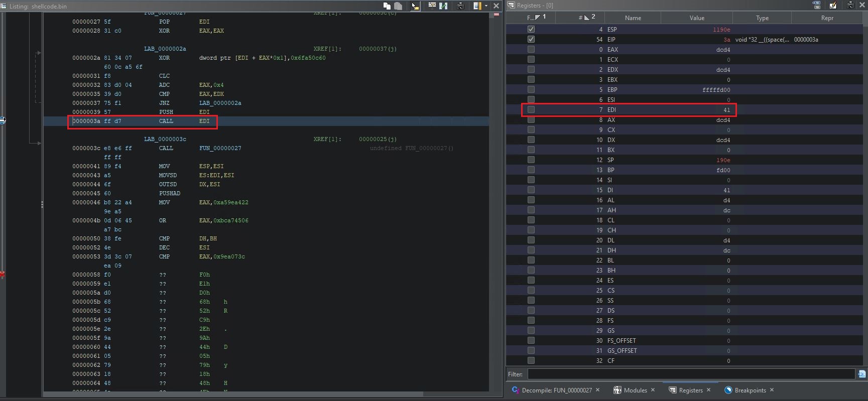Click the red error marker in the left margin
This screenshot has height=401, width=868.
click(x=3, y=275)
